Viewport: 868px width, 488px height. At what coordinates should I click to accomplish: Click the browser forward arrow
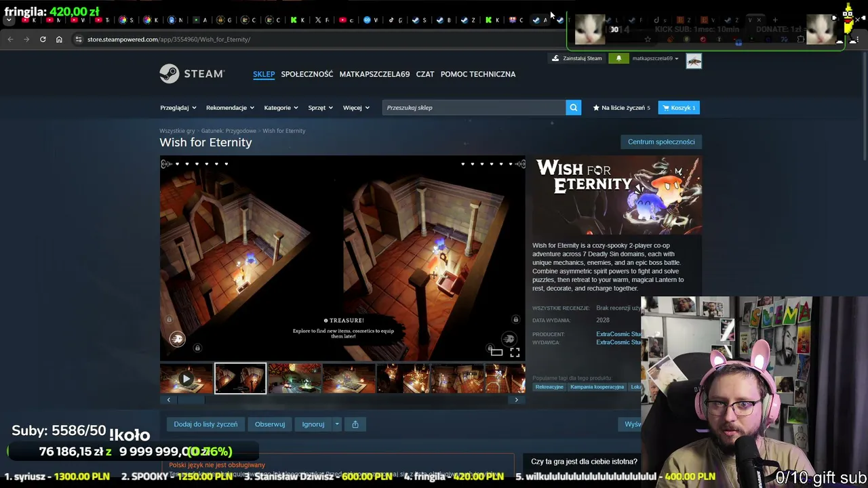coord(26,39)
